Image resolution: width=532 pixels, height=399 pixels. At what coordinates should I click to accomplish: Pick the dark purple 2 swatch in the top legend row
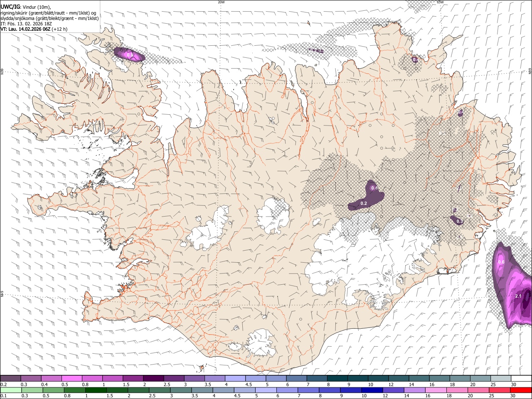[x=153, y=378]
